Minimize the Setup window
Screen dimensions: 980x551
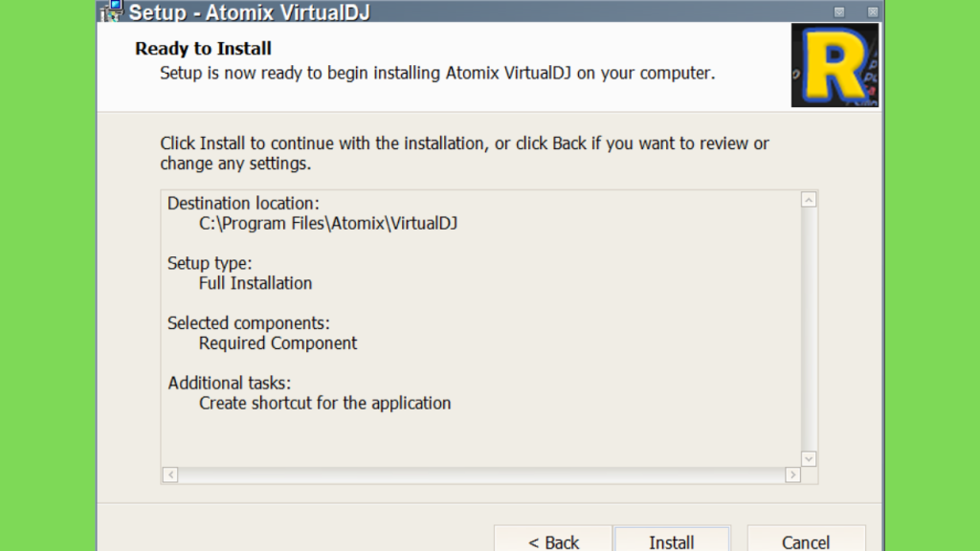[x=839, y=11]
